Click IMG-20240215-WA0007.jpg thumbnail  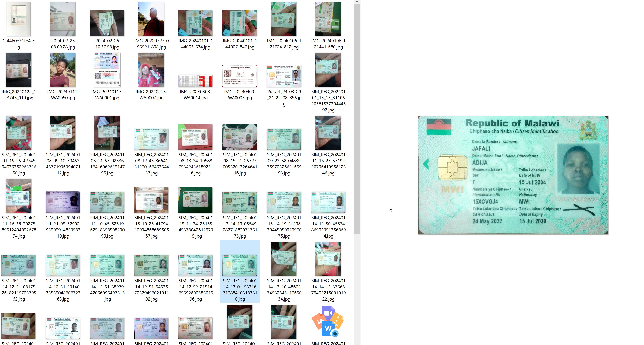[151, 70]
